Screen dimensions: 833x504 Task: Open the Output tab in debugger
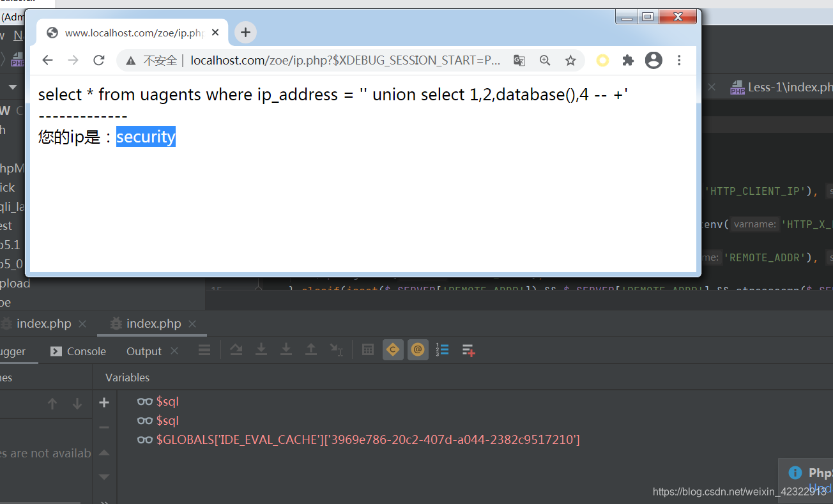coord(144,351)
